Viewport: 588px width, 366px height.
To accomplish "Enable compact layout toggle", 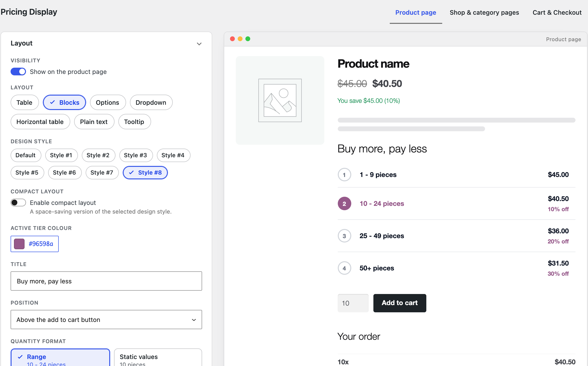I will tap(18, 203).
